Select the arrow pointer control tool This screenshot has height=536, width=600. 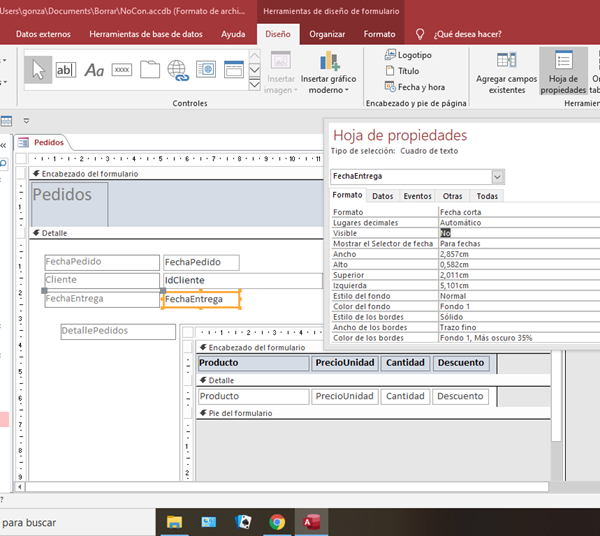click(37, 69)
